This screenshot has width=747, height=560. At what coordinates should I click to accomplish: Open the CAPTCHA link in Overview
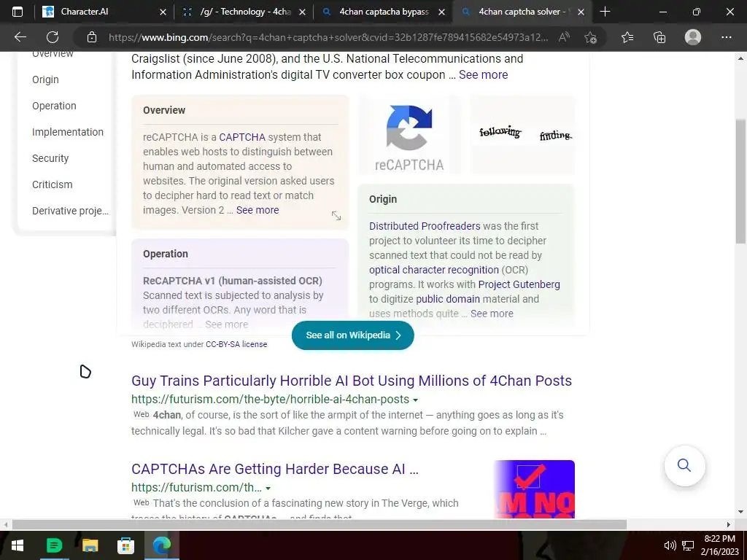tap(242, 137)
